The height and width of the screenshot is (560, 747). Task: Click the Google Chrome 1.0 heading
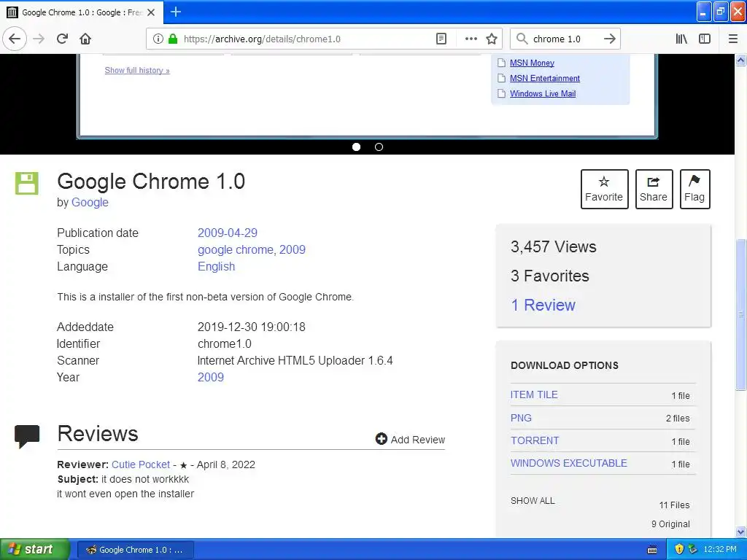(151, 182)
